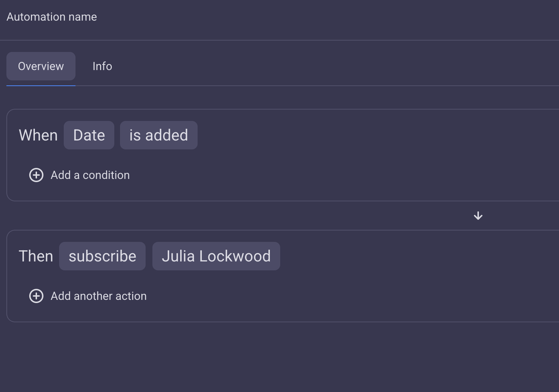Image resolution: width=559 pixels, height=392 pixels.
Task: Click blank tab bar space right of Info
Action: click(x=326, y=66)
